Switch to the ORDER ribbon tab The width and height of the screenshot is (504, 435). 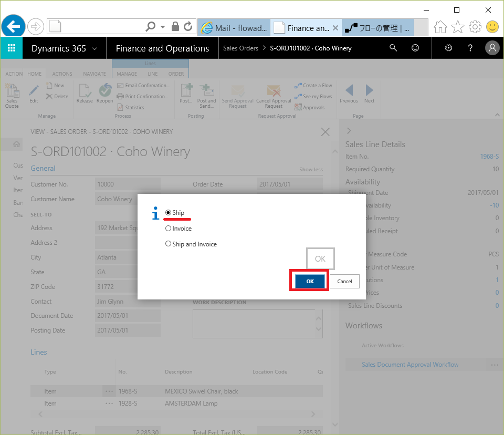coord(176,74)
